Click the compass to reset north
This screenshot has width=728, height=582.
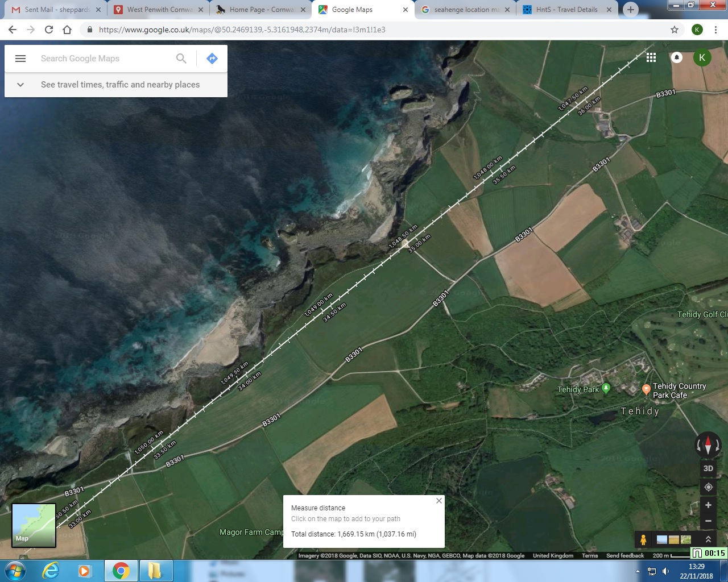[708, 446]
